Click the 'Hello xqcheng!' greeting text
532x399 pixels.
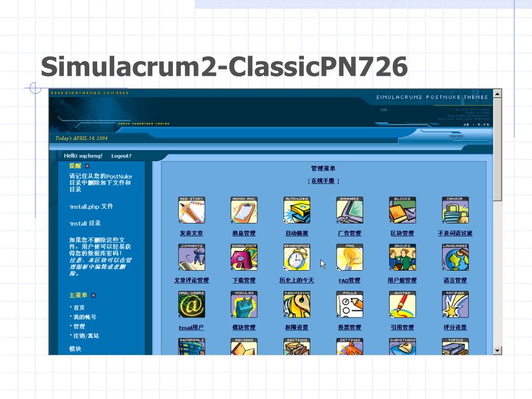83,156
